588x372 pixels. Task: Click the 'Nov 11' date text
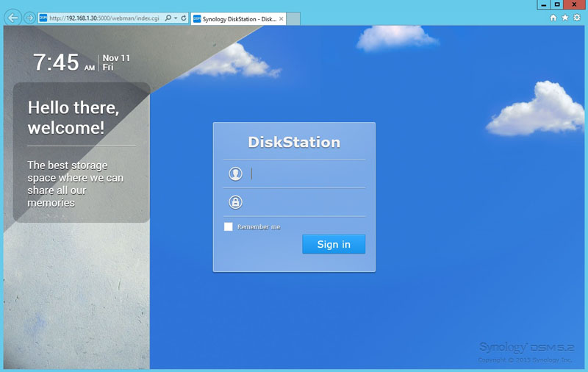point(116,58)
